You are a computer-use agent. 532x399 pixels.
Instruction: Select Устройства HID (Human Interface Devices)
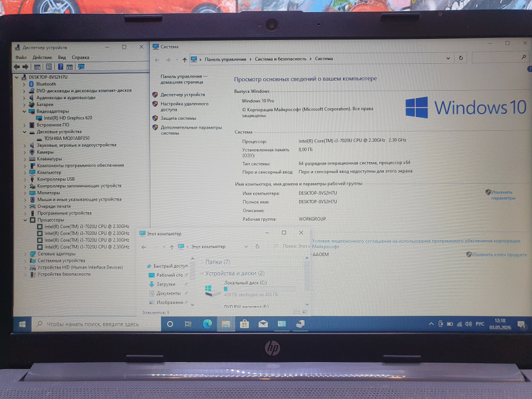80,267
